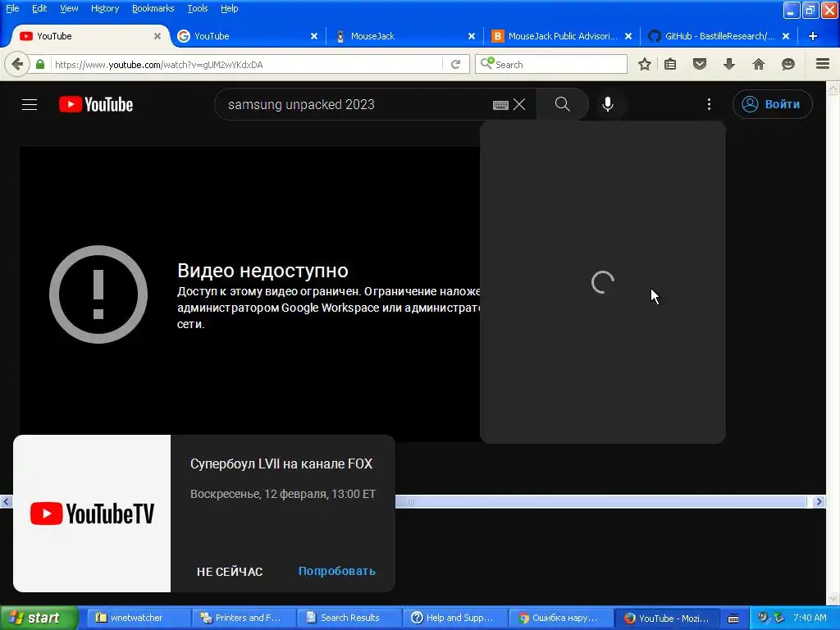Show bookmarks list icon in the toolbar
Screen dimensions: 840x630
pyautogui.click(x=670, y=64)
